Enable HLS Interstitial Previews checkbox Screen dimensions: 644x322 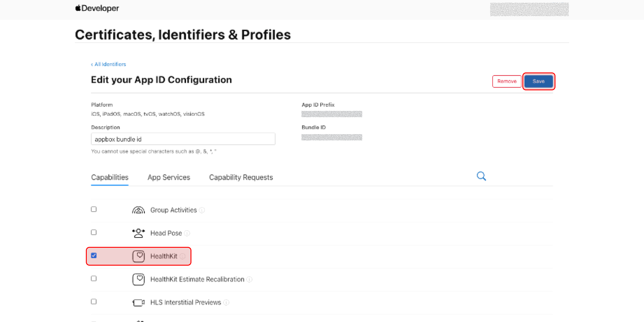pyautogui.click(x=94, y=301)
